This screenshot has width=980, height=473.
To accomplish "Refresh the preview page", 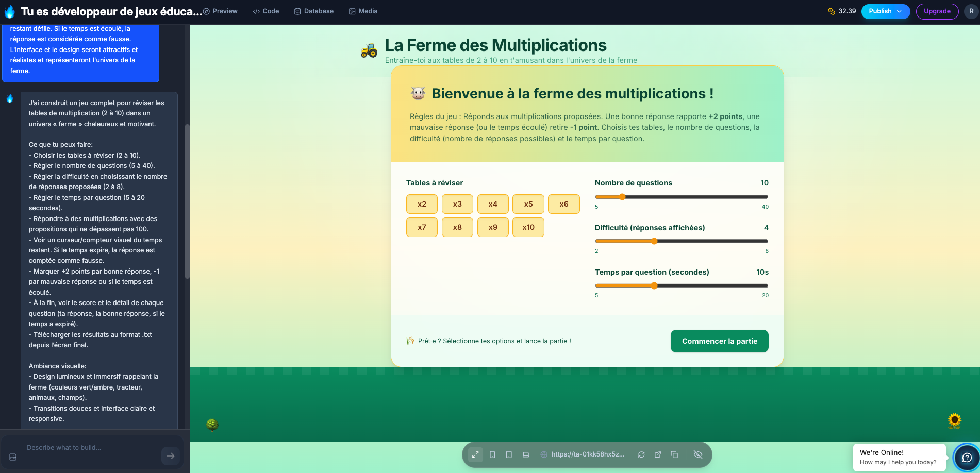I will coord(641,454).
